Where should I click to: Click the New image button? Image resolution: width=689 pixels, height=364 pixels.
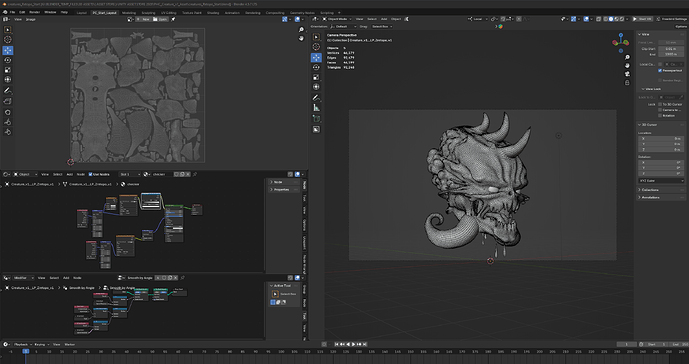coord(144,19)
